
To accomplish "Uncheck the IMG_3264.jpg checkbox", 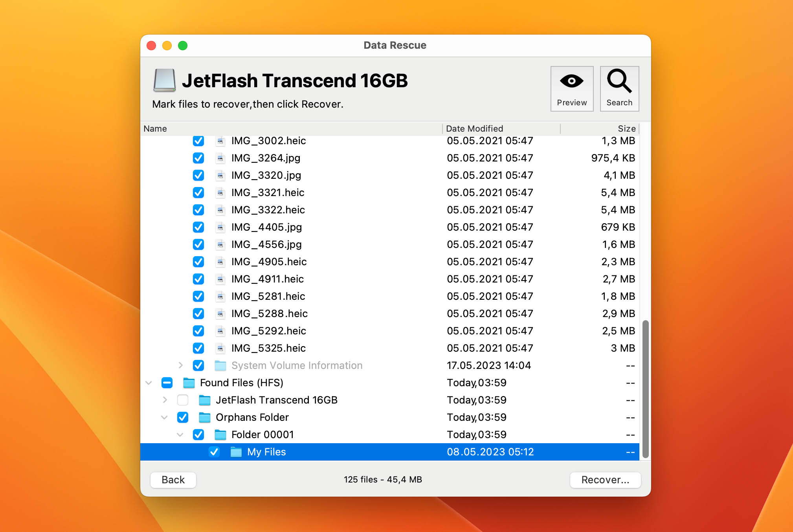I will (x=198, y=158).
